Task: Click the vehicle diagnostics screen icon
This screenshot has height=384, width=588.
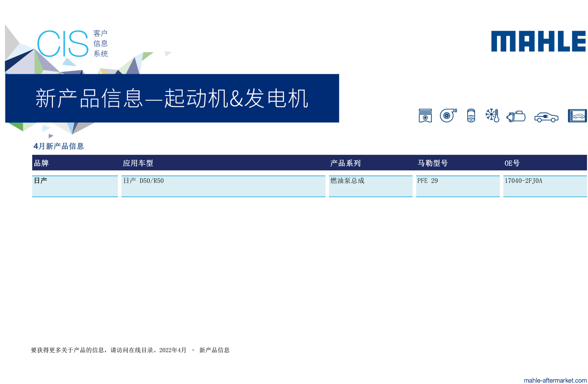Action: point(577,116)
